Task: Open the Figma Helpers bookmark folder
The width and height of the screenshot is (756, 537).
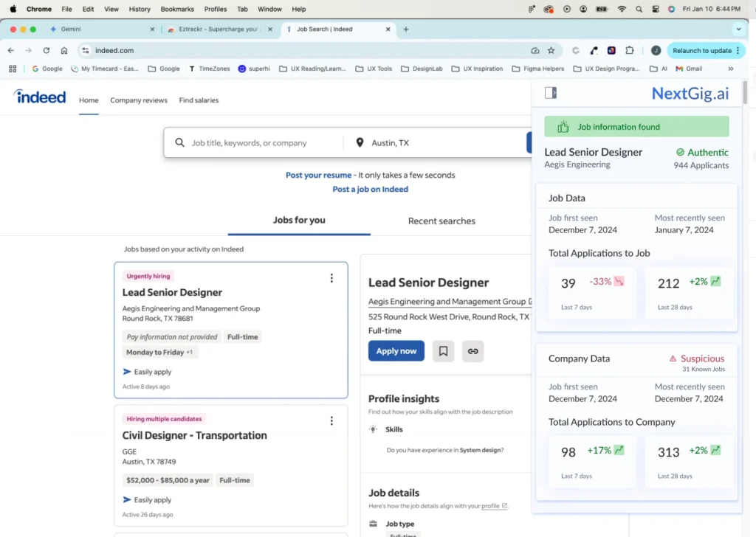Action: click(538, 69)
